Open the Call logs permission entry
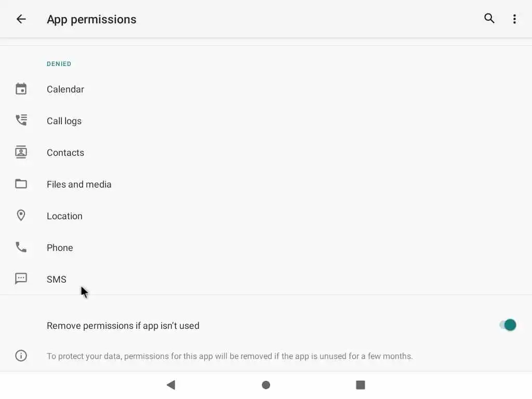Screen dimensions: 532x399 64,121
